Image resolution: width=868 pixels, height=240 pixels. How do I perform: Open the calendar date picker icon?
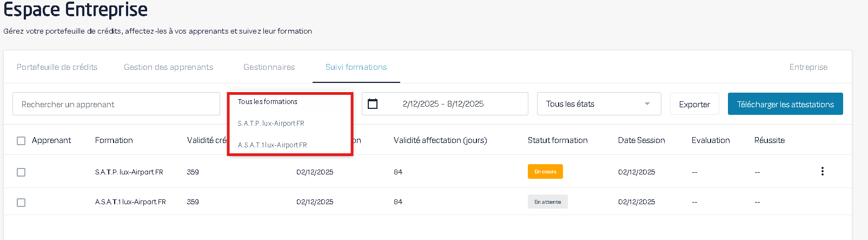pyautogui.click(x=373, y=103)
